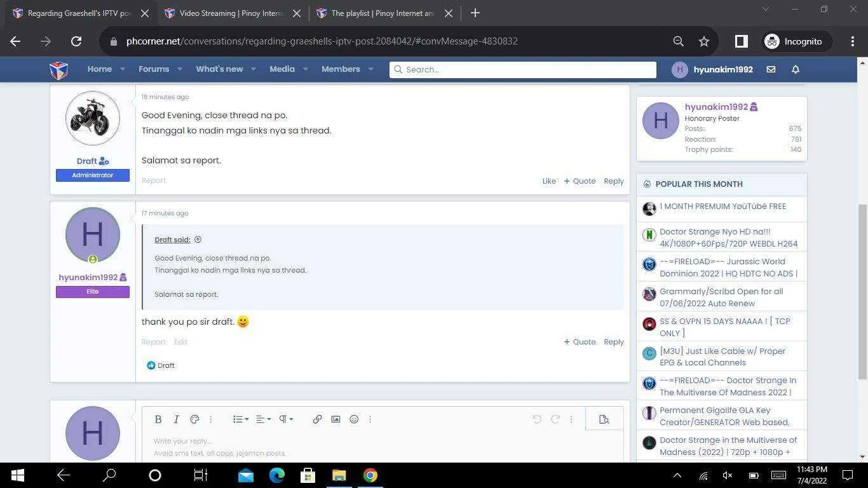
Task: Edit the hyunakim1992 message
Action: [x=180, y=342]
